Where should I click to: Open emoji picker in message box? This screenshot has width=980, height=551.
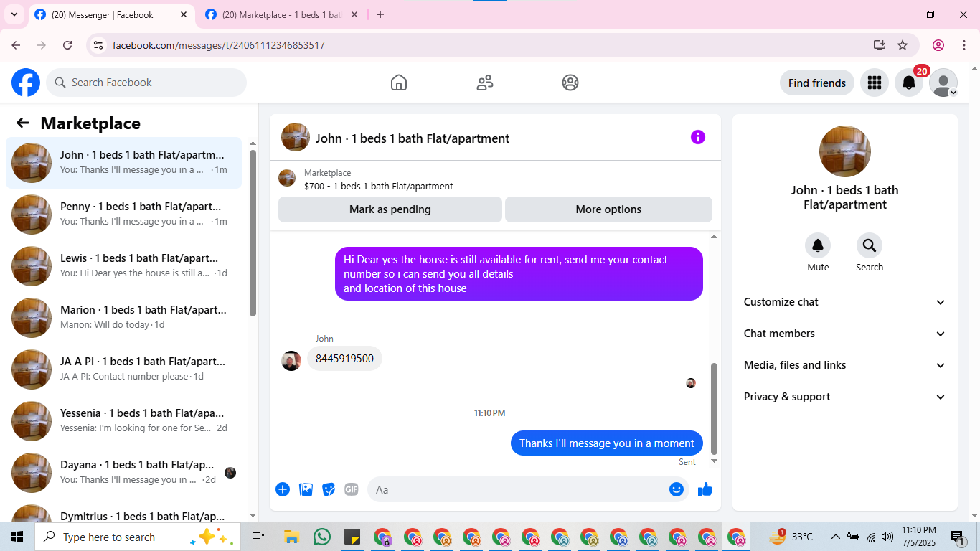(677, 489)
